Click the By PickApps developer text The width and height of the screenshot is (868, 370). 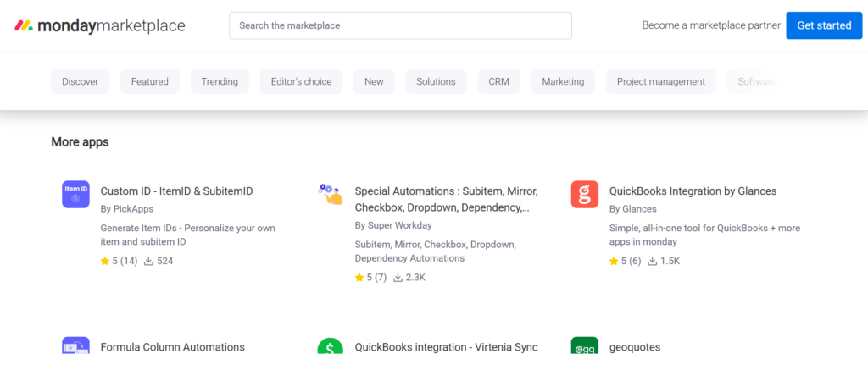tap(127, 209)
